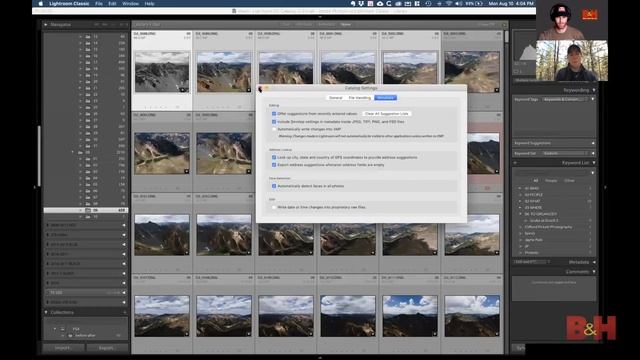The height and width of the screenshot is (360, 640).
Task: Click Clear All Suggestion Lists button
Action: (x=386, y=114)
